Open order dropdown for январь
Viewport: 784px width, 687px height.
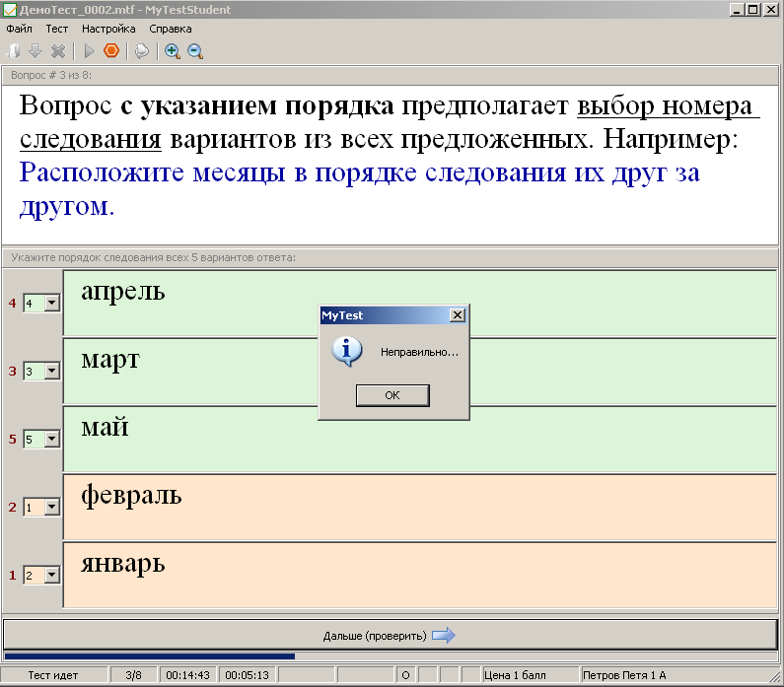[51, 575]
